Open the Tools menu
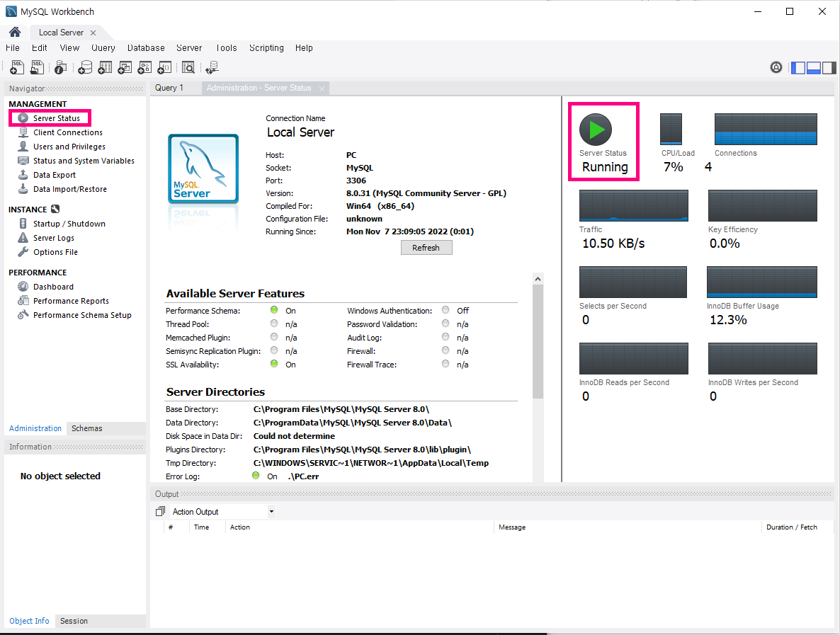This screenshot has height=635, width=840. click(x=226, y=47)
